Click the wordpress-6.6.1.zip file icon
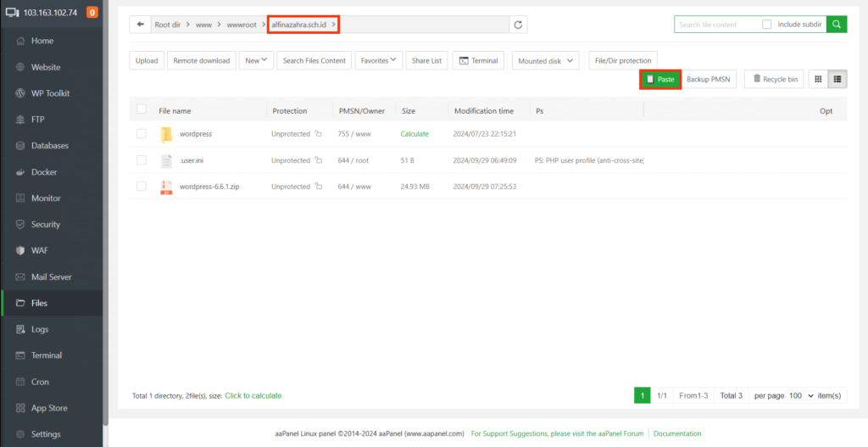Screen dimensions: 868x447 (x=166, y=187)
